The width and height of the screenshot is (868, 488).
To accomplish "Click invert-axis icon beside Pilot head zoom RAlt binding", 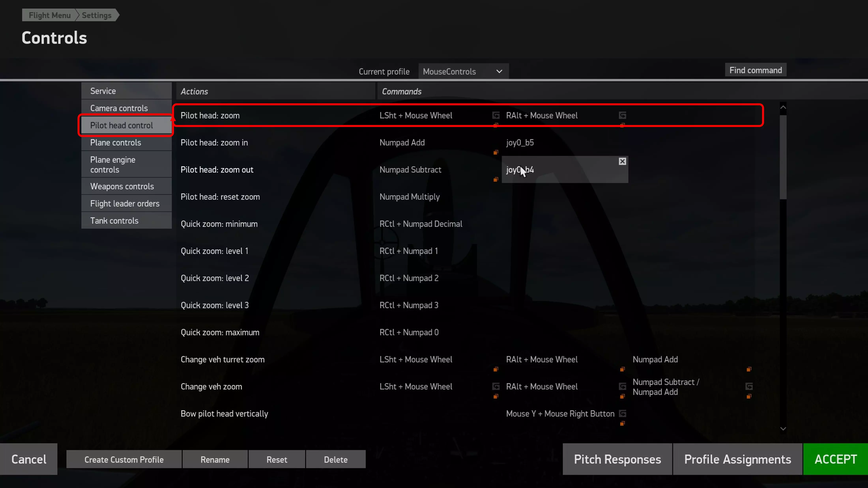I will point(622,116).
